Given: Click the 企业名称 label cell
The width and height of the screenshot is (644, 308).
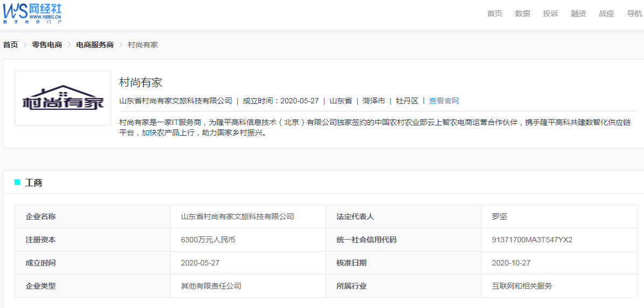Looking at the screenshot, I should (x=93, y=216).
